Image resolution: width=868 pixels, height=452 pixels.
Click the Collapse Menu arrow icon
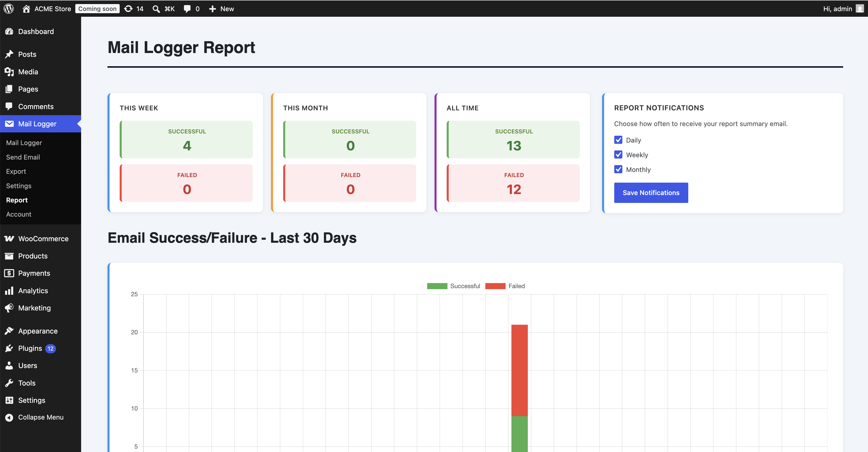pos(9,418)
